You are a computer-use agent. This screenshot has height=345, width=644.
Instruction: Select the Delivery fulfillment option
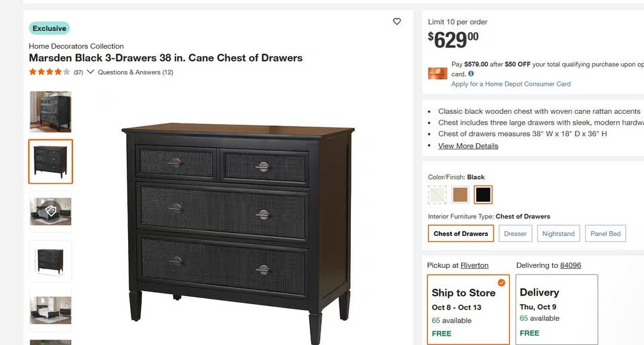(x=556, y=309)
